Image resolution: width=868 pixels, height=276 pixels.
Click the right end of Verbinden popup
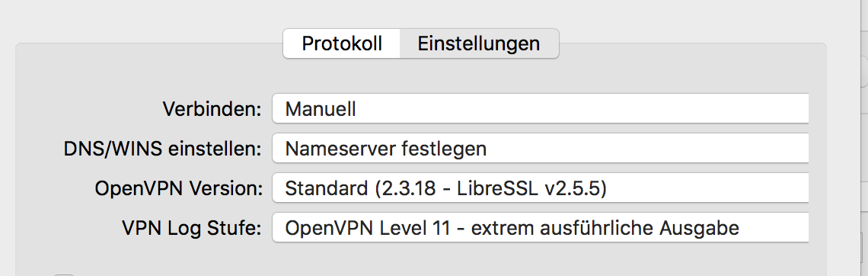(797, 108)
